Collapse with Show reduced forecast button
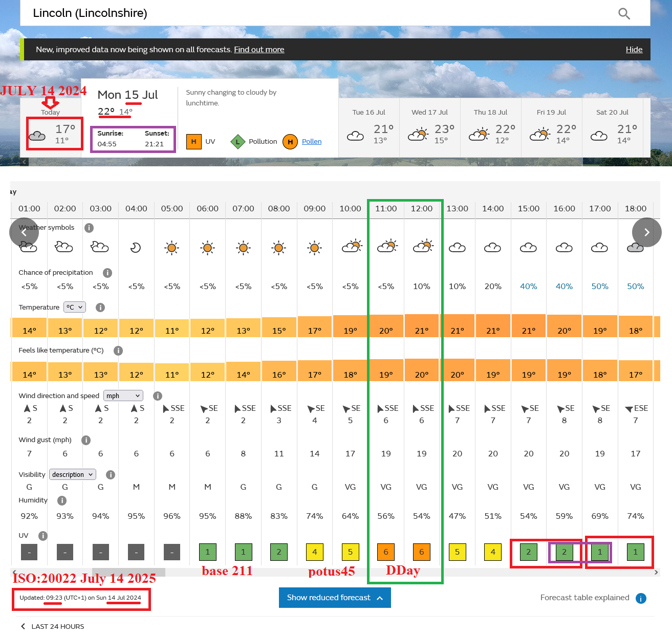 [335, 598]
